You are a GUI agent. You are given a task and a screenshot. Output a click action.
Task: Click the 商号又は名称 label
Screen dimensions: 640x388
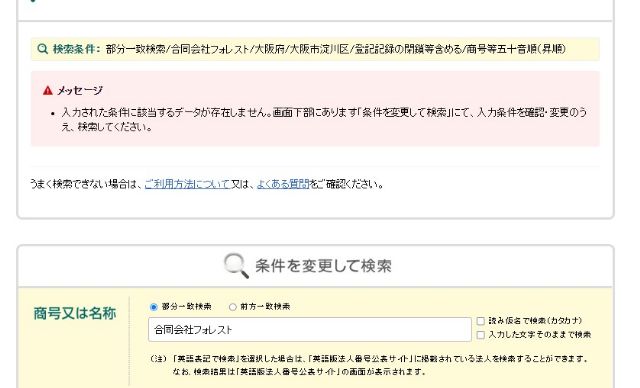pyautogui.click(x=75, y=313)
